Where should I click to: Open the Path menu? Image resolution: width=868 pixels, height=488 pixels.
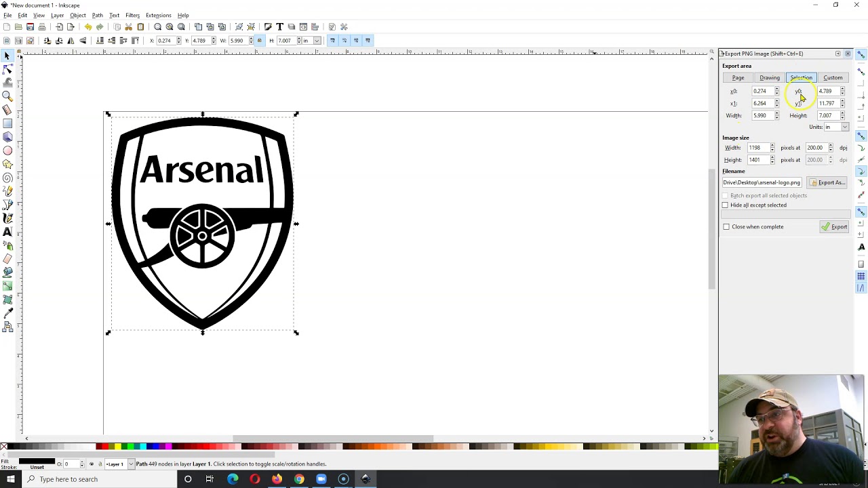coord(97,15)
